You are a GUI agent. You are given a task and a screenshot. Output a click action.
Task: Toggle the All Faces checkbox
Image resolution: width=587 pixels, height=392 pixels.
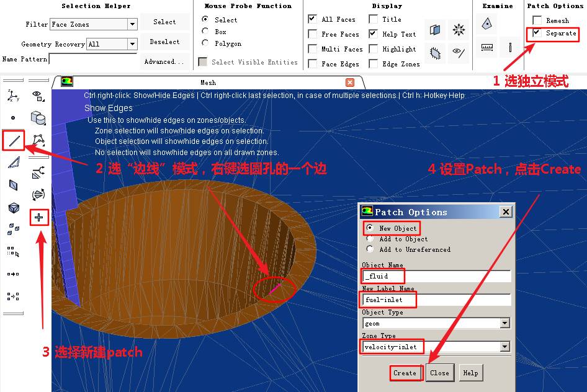[x=312, y=19]
